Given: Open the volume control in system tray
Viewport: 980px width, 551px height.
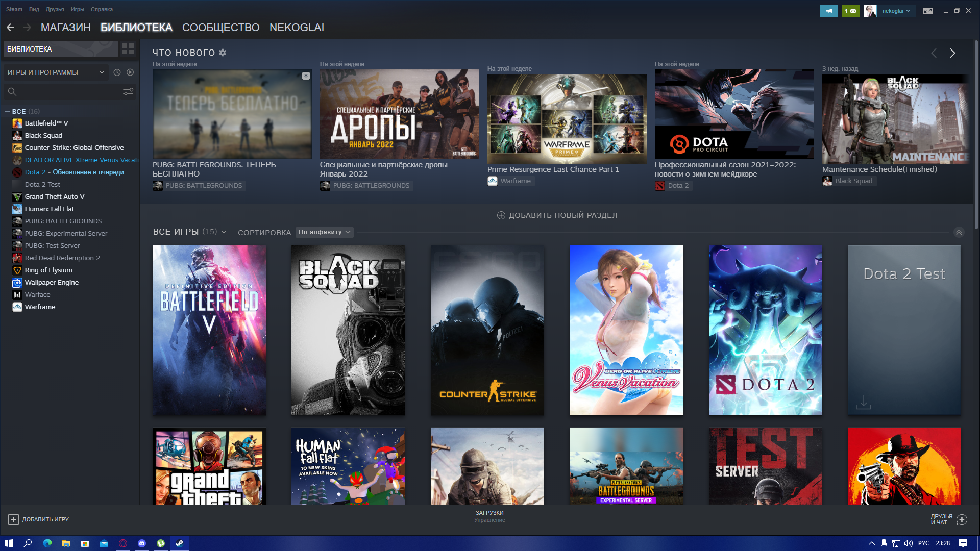Looking at the screenshot, I should point(909,543).
